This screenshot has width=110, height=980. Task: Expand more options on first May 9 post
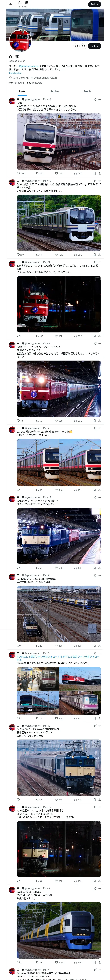(x=100, y=262)
